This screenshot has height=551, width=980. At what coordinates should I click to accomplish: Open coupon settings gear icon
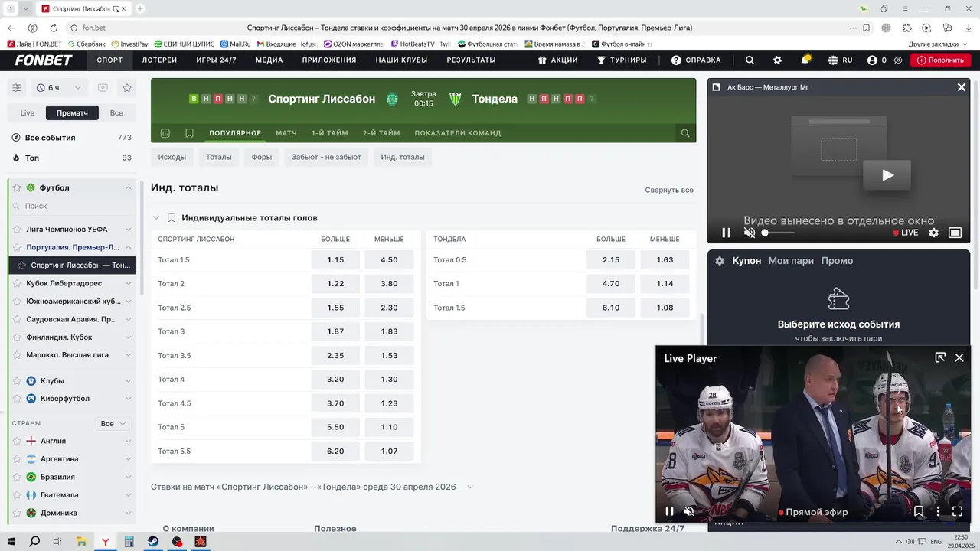click(720, 261)
